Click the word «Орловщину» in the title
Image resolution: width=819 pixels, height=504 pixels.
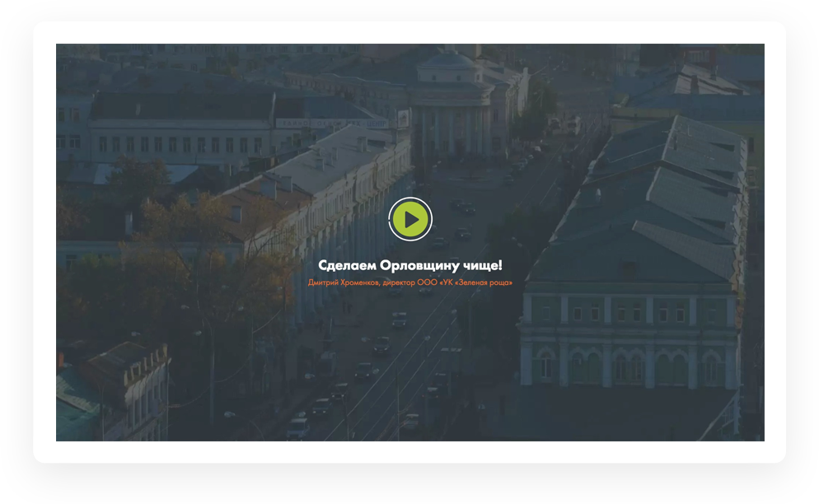pos(420,265)
